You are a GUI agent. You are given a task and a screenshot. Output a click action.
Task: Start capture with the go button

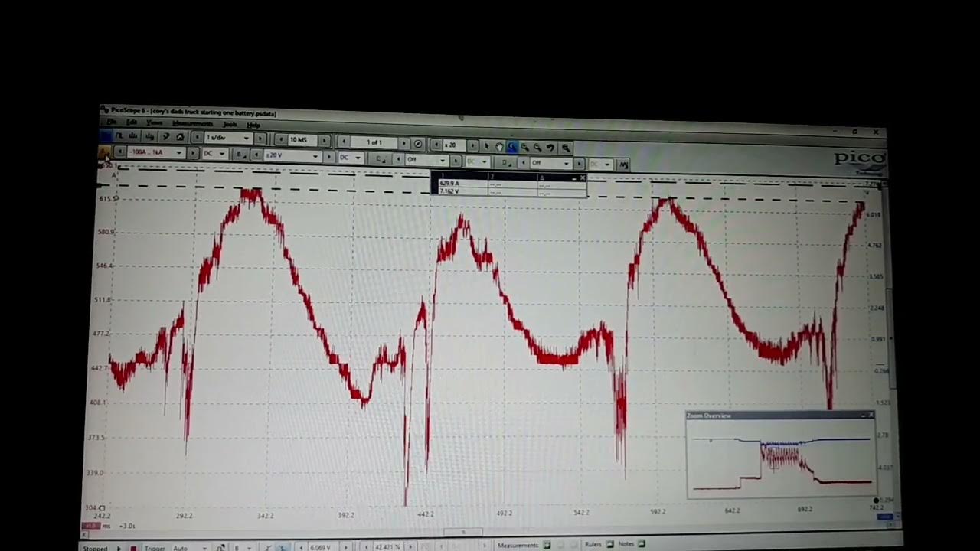pyautogui.click(x=119, y=548)
